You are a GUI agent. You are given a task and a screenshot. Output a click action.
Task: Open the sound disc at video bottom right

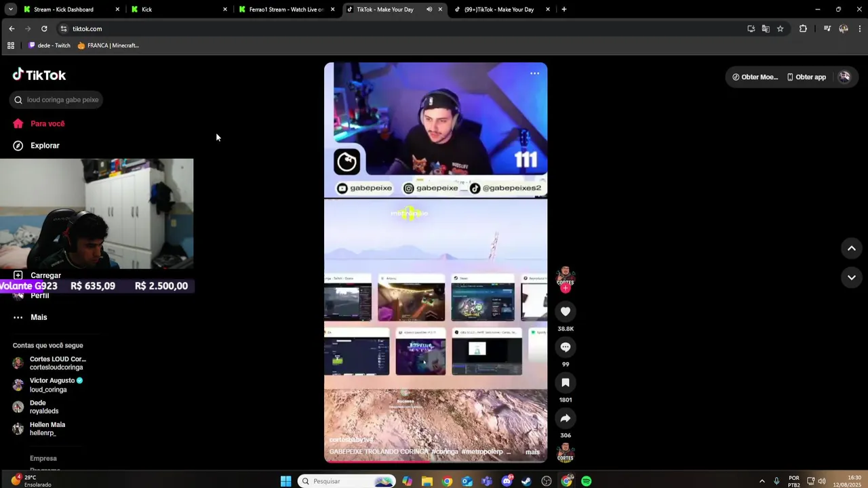coord(565,453)
